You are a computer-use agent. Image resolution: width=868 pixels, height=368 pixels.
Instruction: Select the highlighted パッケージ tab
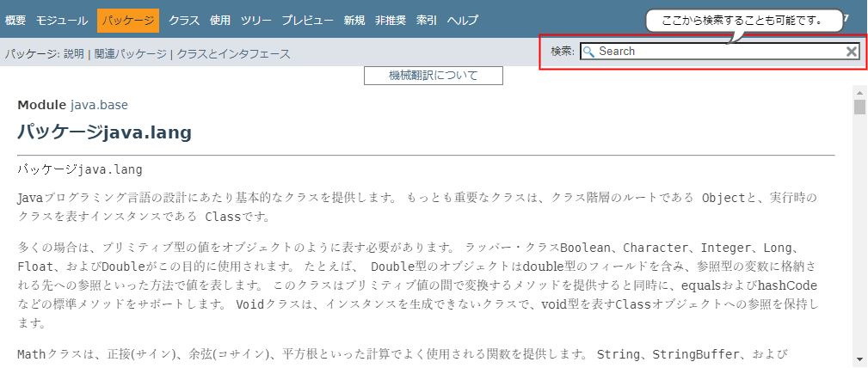(x=128, y=21)
